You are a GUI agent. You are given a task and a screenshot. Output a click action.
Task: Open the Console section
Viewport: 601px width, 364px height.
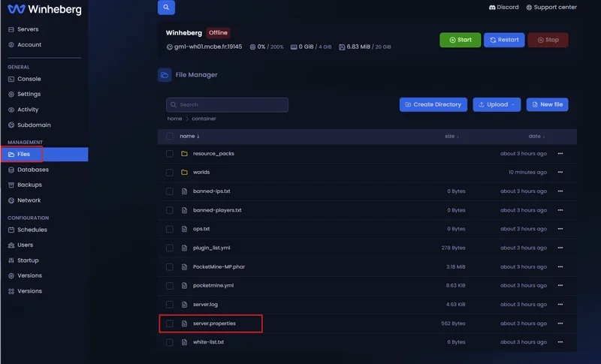click(x=25, y=79)
